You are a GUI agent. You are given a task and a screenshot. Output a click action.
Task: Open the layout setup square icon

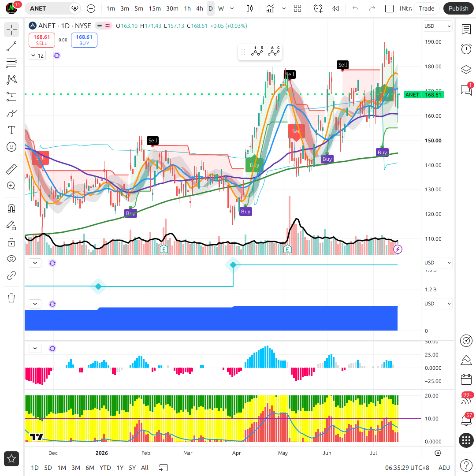(x=389, y=8)
